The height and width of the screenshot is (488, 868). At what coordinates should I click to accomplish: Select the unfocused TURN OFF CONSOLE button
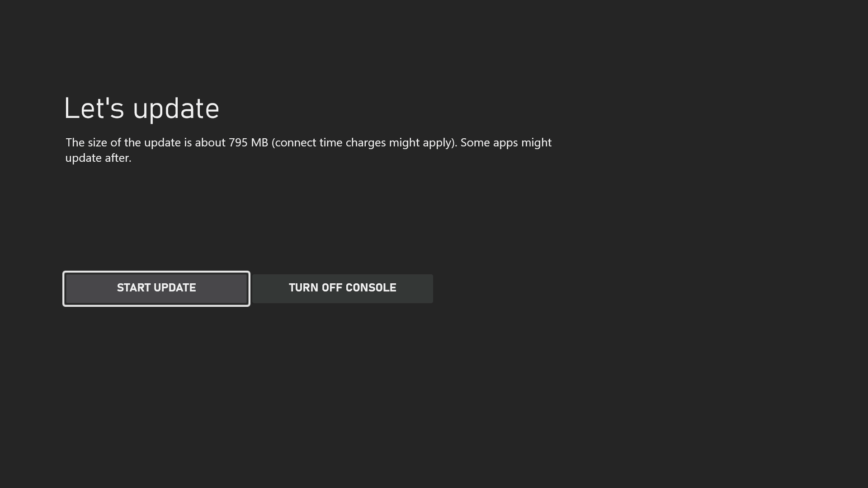(x=343, y=289)
